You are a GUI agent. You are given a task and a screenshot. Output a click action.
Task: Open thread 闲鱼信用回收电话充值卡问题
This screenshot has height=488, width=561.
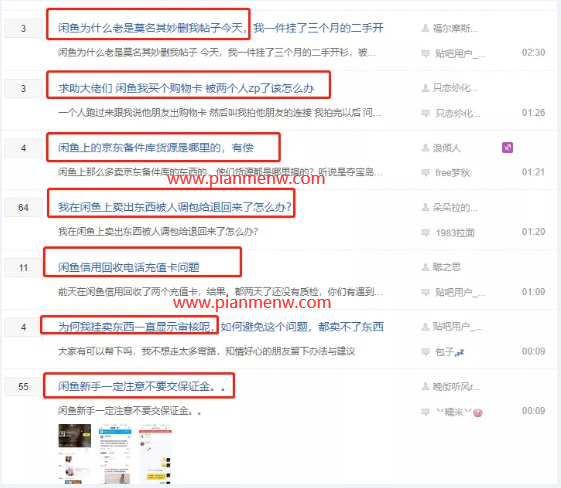(x=129, y=267)
